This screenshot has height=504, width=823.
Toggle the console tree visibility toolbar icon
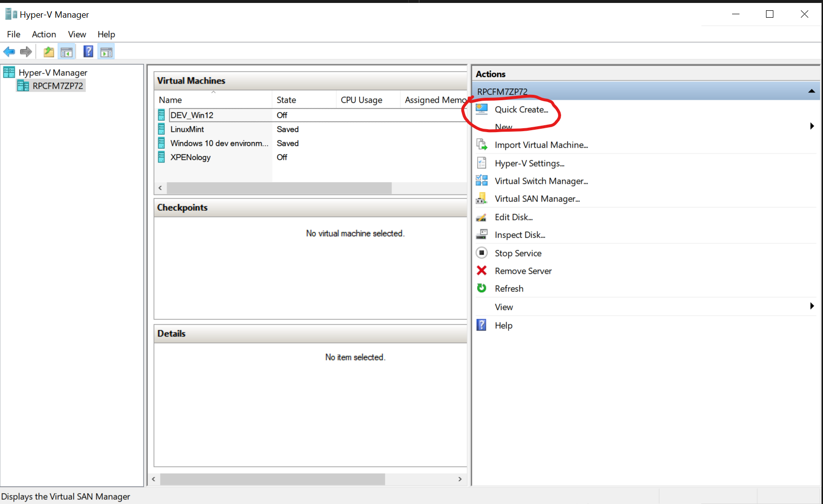tap(66, 51)
